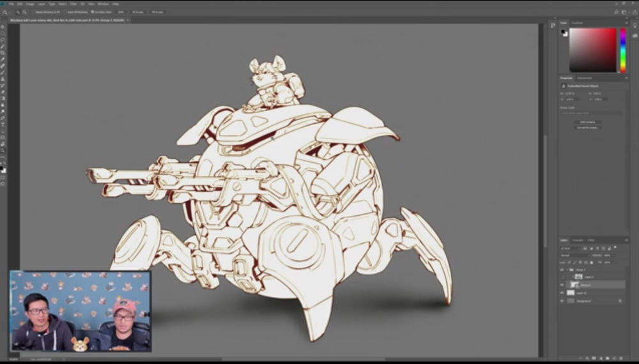Click the Convert to Linked button
Screen dimensions: 639x364
(x=587, y=128)
